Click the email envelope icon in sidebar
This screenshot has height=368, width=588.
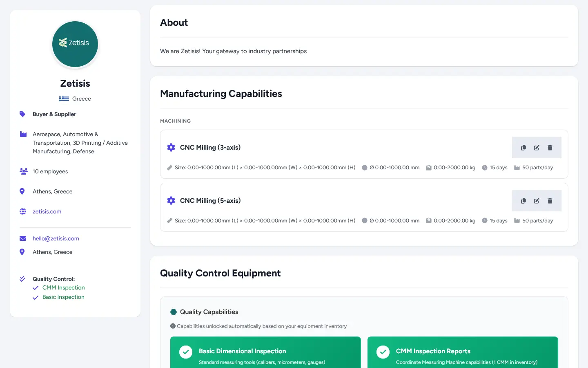(x=22, y=238)
